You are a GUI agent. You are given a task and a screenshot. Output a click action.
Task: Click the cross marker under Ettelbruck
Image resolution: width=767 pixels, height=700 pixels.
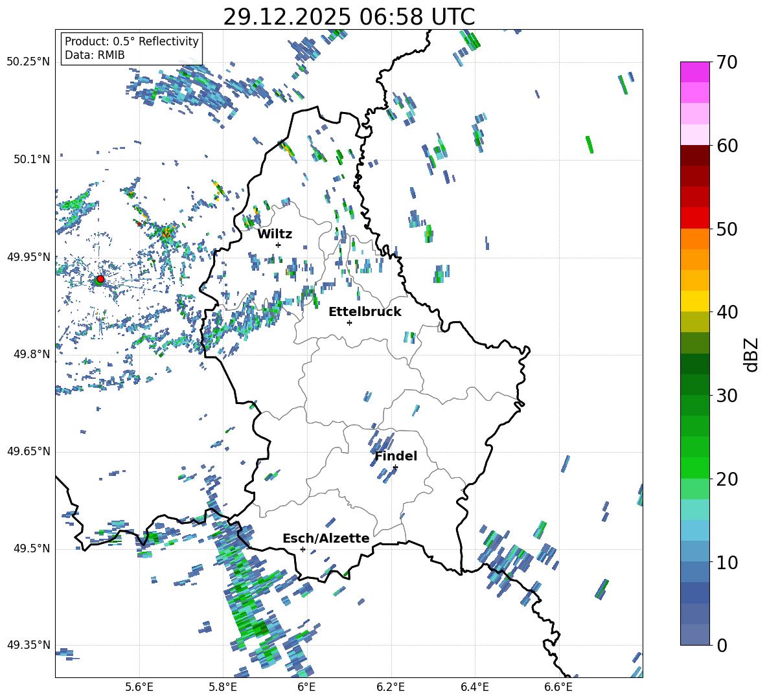(x=349, y=322)
